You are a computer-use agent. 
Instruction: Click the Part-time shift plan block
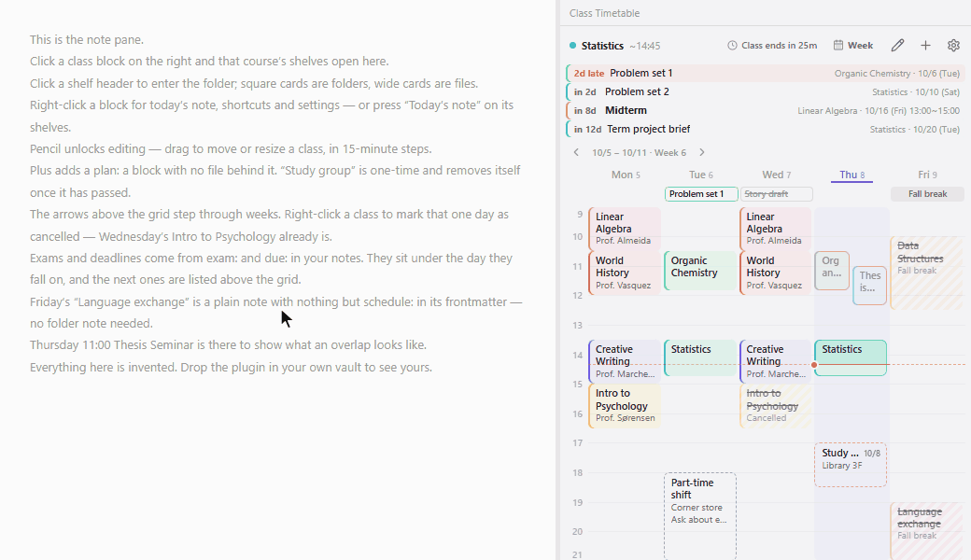[x=699, y=516]
